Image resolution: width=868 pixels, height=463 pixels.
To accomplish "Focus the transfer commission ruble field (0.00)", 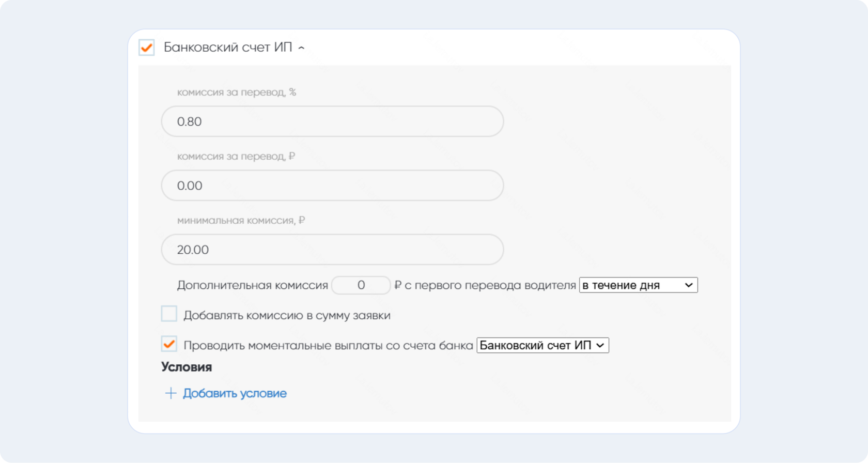I will pyautogui.click(x=332, y=186).
